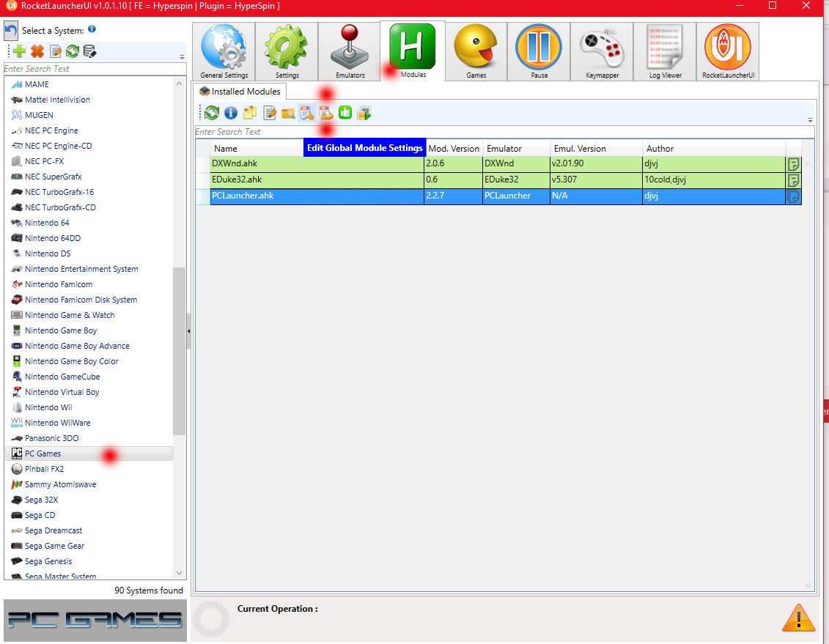The image size is (829, 644).
Task: Open the Keymapper tab
Action: [x=602, y=51]
